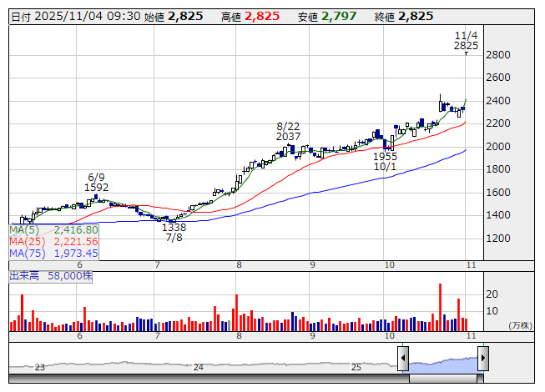Image resolution: width=545 pixels, height=392 pixels.
Task: Click the 24 year marker in navigator
Action: [x=198, y=367]
